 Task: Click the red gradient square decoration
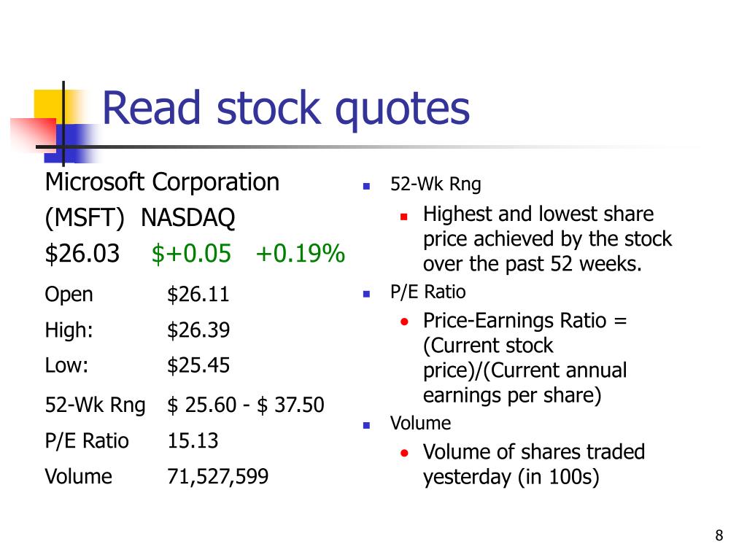(34, 136)
